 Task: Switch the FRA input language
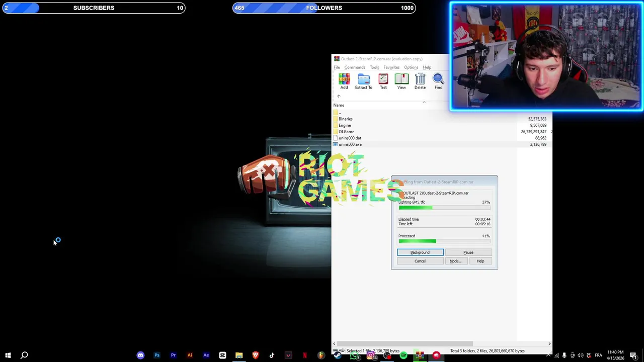[598, 355]
